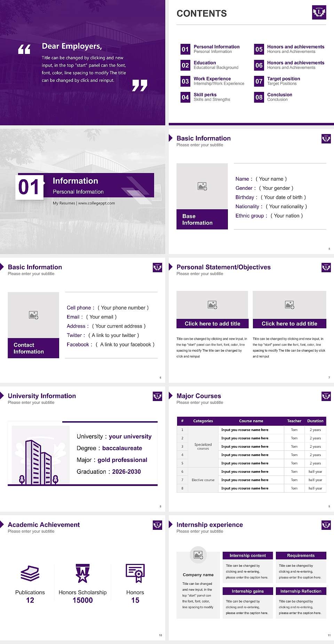Click the 01 number box beside Personal Information
This screenshot has width=334, height=644.
click(185, 49)
